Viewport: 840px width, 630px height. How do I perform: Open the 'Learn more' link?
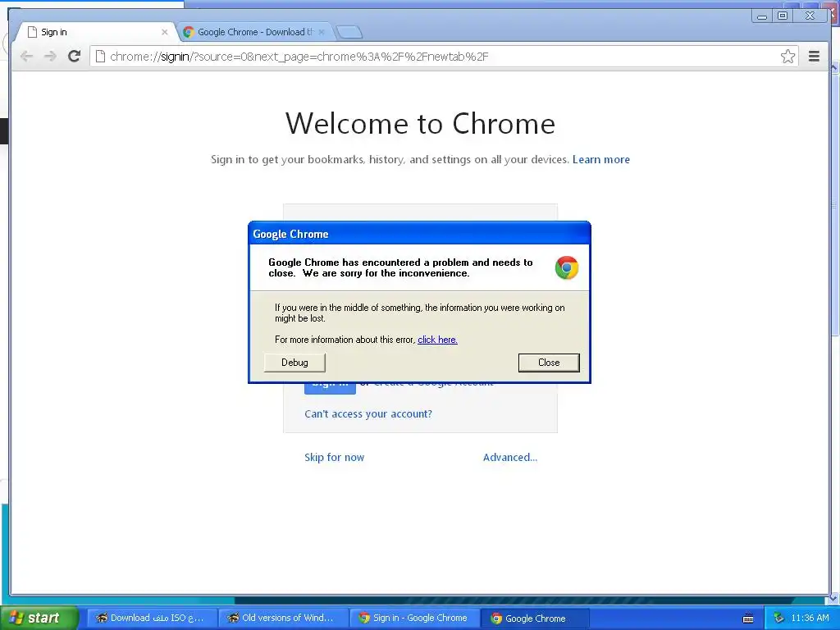pos(601,160)
